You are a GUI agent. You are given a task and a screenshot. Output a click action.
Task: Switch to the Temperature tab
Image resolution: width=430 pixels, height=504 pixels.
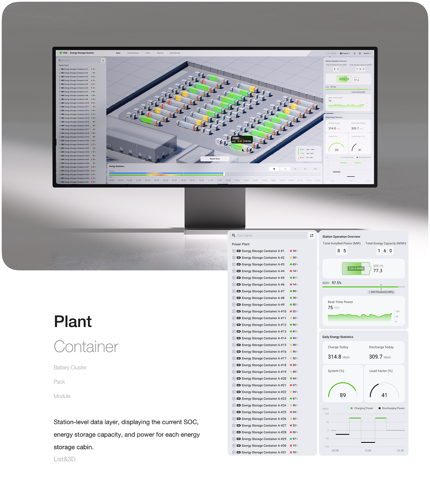133,53
